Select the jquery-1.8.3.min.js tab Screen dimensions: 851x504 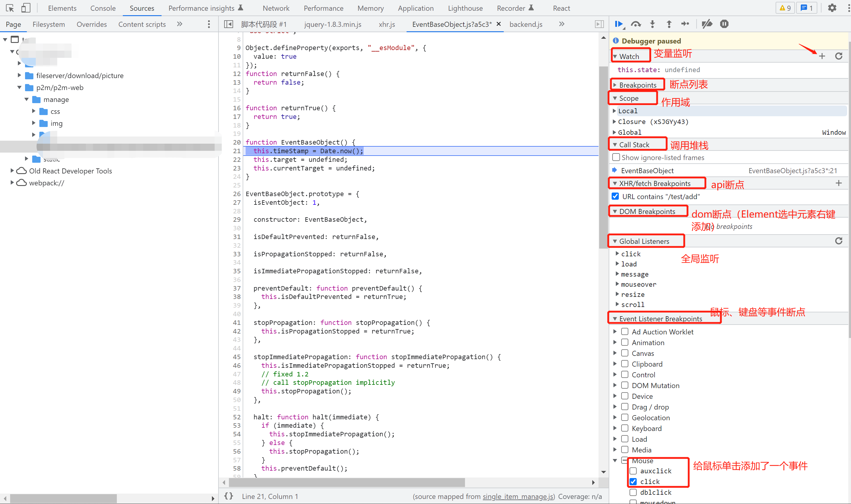[334, 24]
